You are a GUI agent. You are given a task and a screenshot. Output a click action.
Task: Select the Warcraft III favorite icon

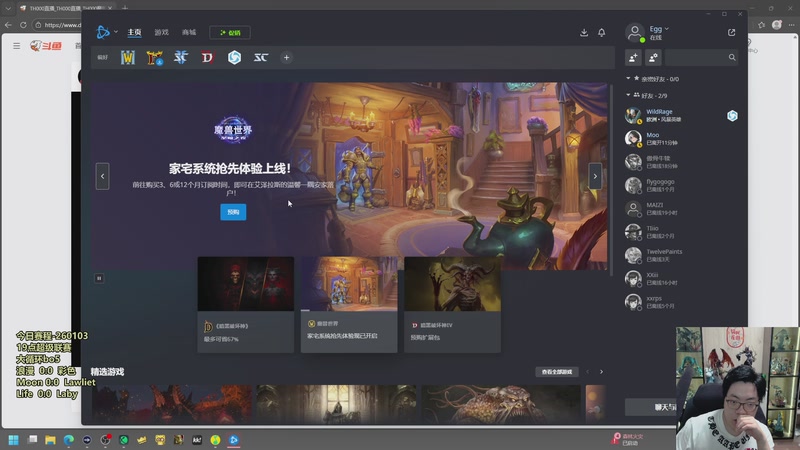154,58
